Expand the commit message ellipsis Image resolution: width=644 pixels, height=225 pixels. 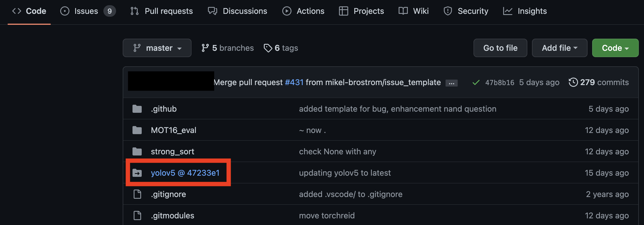(x=451, y=83)
